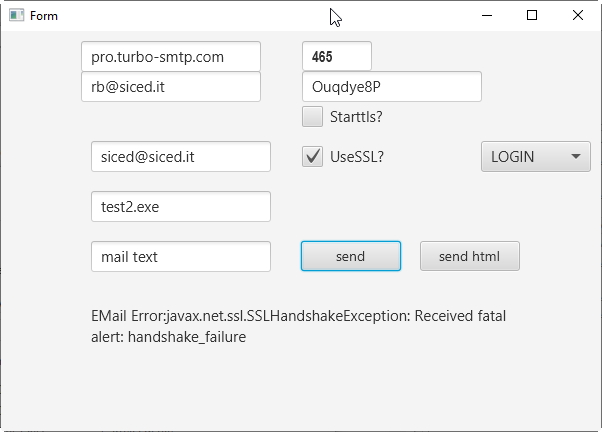602x432 pixels.
Task: Maximize the Form window
Action: tap(532, 16)
